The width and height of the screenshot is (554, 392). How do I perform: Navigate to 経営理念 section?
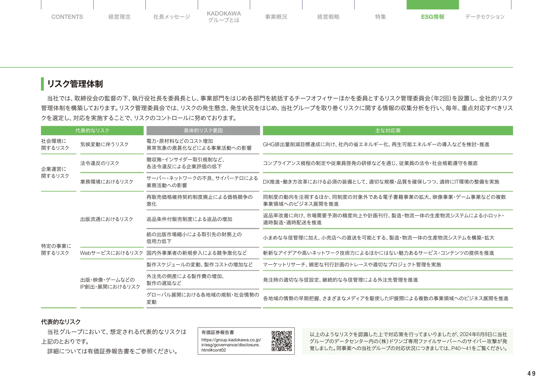click(119, 17)
